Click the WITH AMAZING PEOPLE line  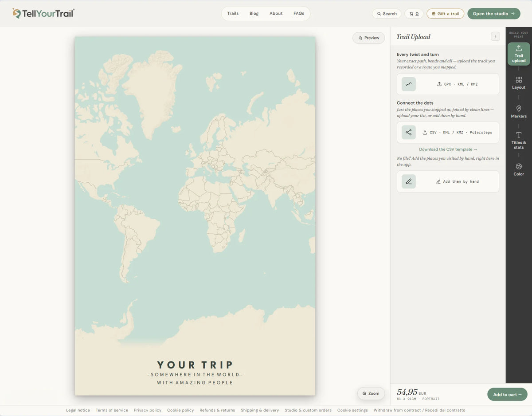pos(195,383)
